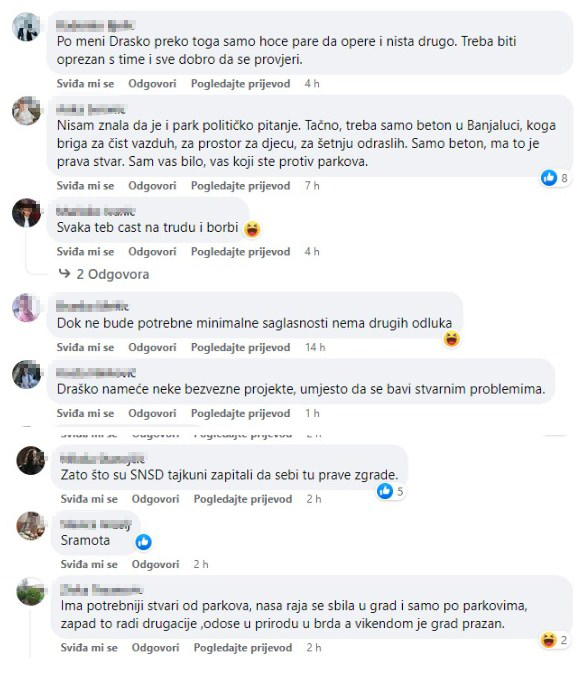Click the laughing emoji reaction on the 'Dok ne bude' comment
The height and width of the screenshot is (678, 586).
coord(452,339)
